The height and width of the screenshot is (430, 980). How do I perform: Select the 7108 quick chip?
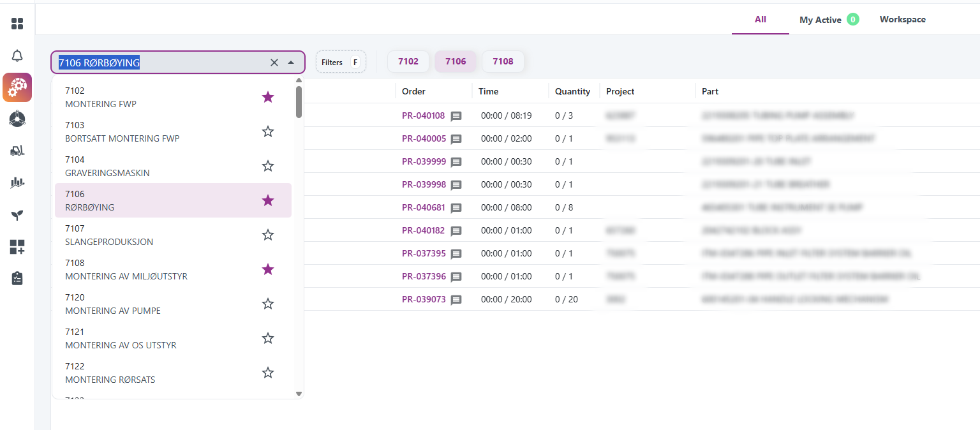click(503, 61)
